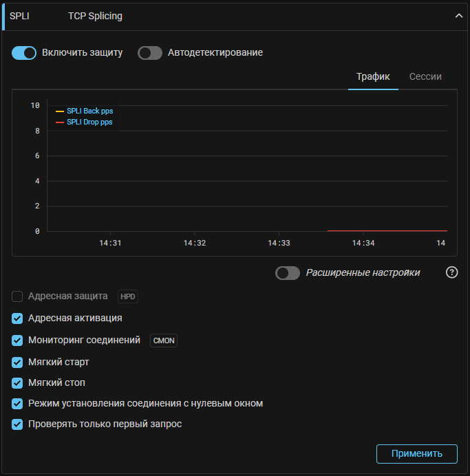
Task: Enable the Автодетектирование switch
Action: 150,53
